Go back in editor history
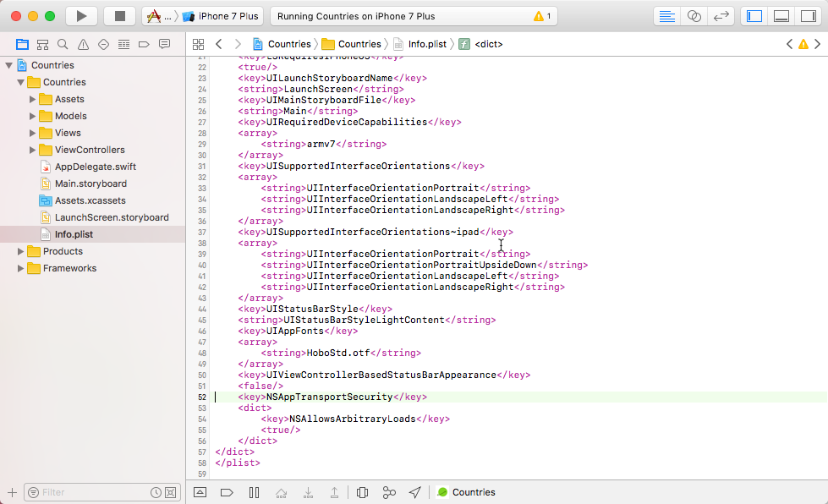The width and height of the screenshot is (828, 504). (x=218, y=44)
